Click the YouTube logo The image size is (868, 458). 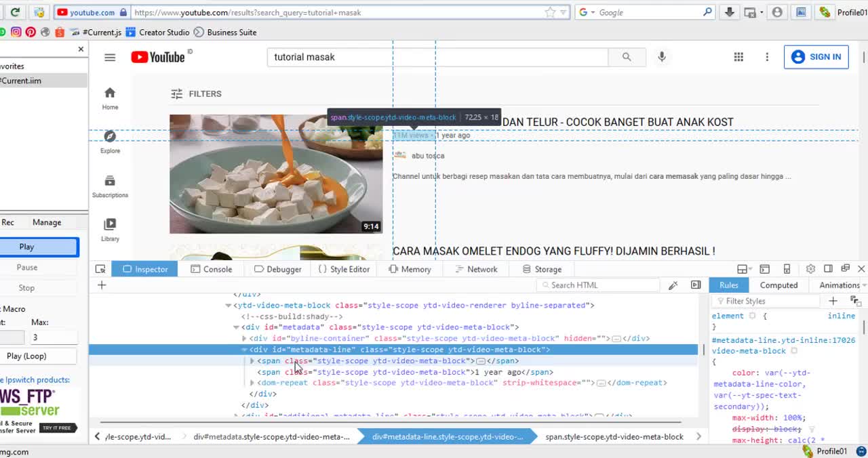pos(158,57)
